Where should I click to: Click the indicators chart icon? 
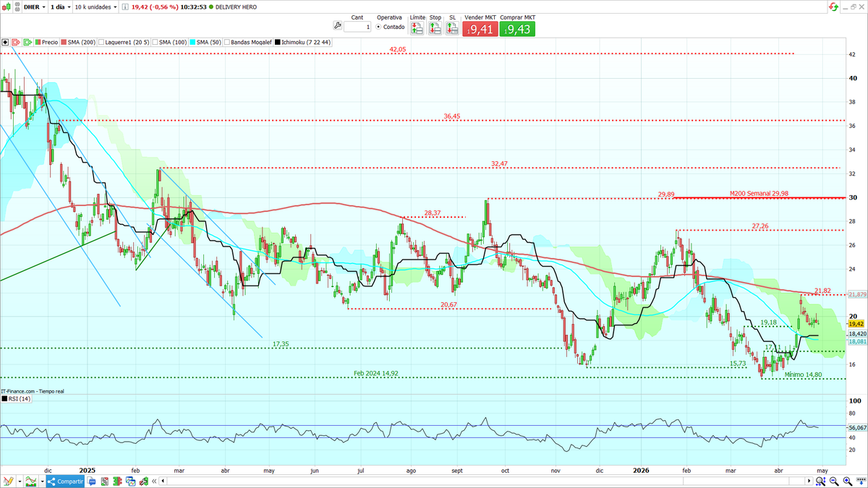tap(31, 481)
